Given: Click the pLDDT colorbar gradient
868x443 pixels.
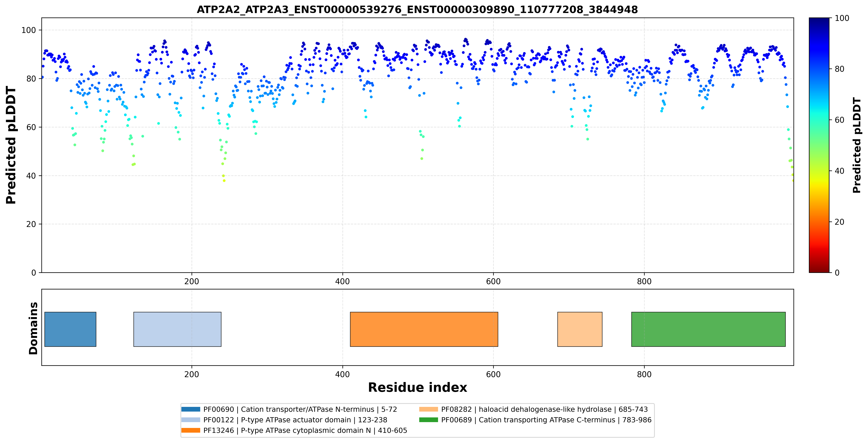Looking at the screenshot, I should pyautogui.click(x=819, y=145).
